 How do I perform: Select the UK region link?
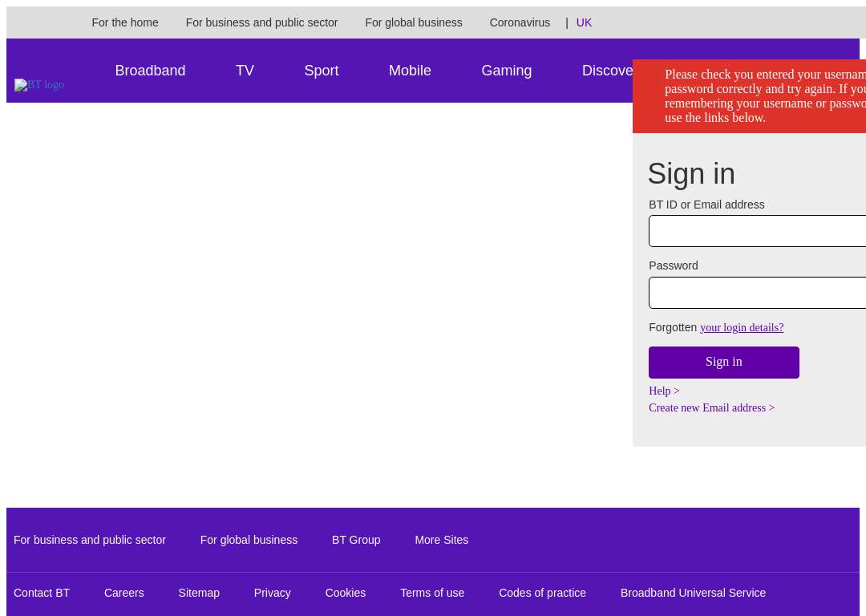[584, 22]
